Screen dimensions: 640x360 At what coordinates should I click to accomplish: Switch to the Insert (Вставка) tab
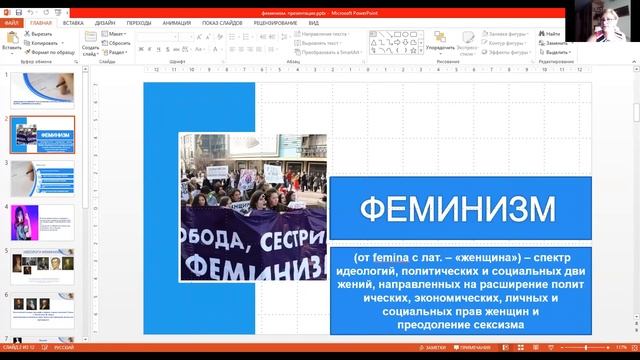[x=73, y=23]
